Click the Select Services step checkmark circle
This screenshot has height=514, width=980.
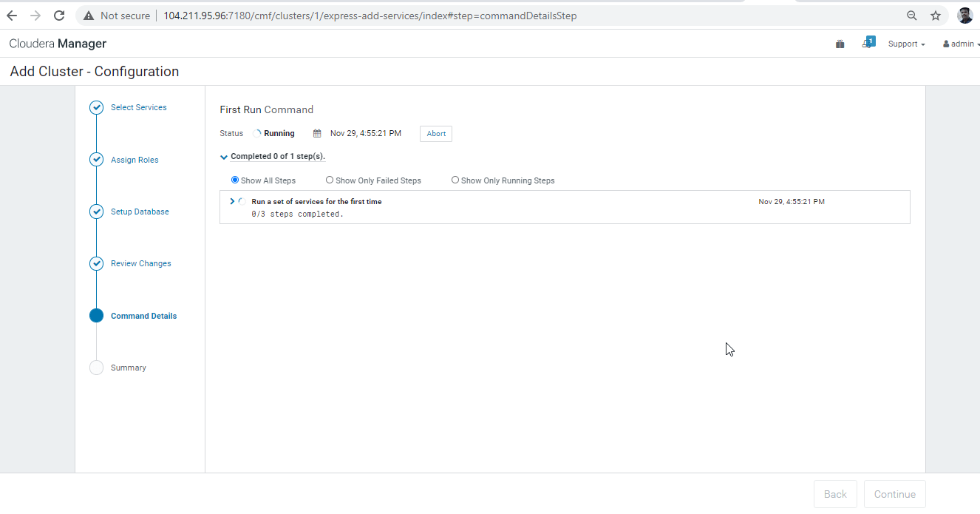96,107
